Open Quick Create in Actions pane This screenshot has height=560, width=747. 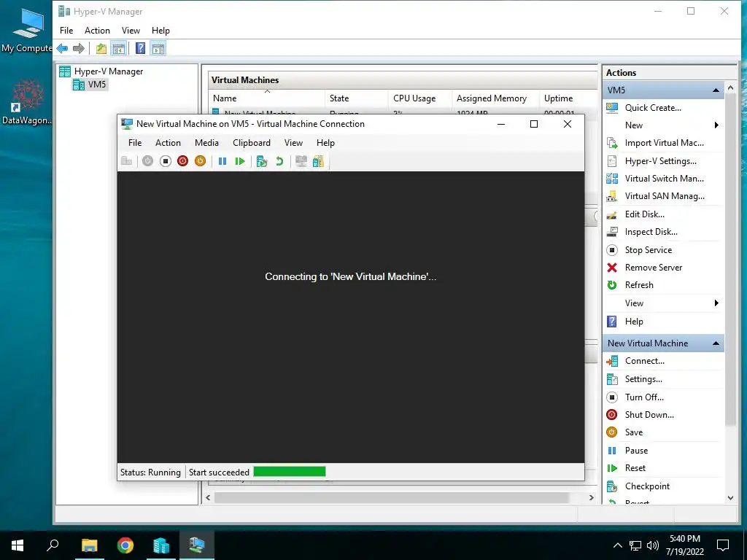tap(653, 108)
